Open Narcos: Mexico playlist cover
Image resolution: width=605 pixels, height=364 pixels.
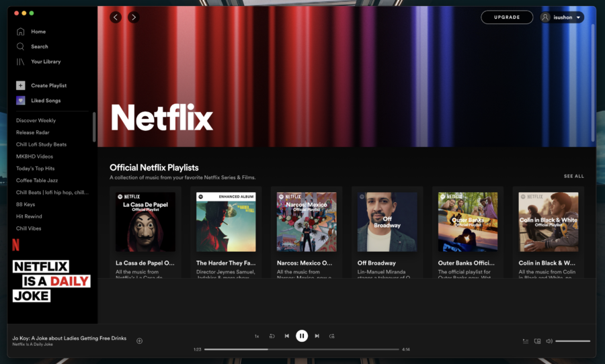point(307,222)
